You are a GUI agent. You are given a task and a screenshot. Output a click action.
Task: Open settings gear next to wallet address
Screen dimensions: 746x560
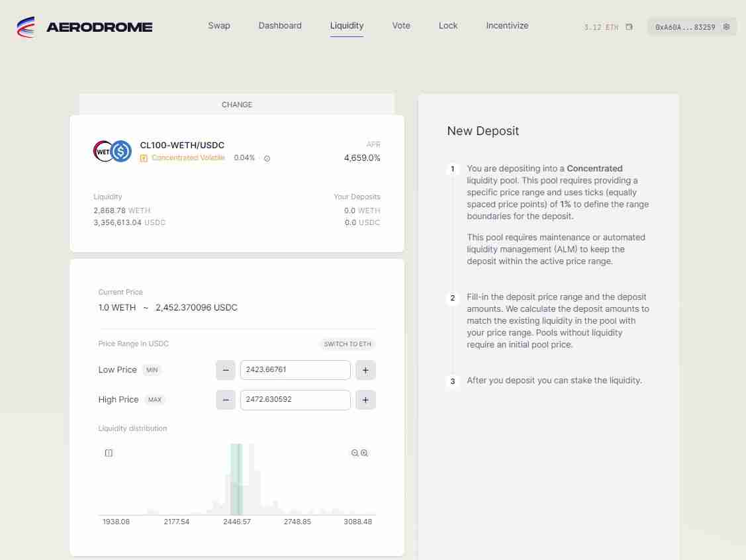pos(726,27)
